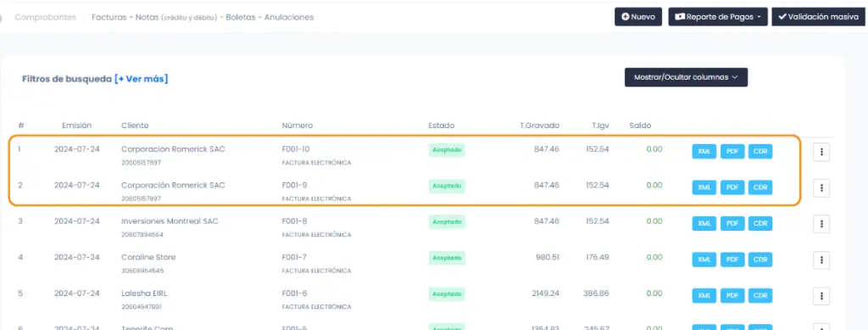Open the options menu for F001-7

pyautogui.click(x=821, y=260)
